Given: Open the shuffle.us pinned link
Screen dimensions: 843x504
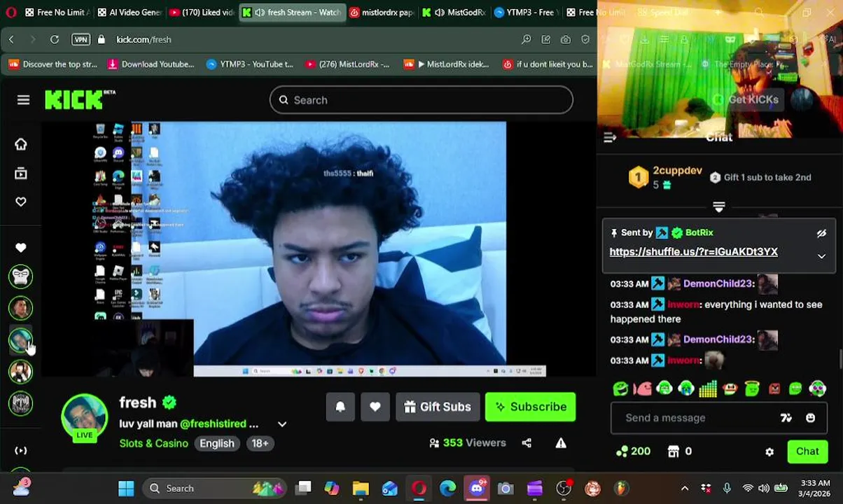Looking at the screenshot, I should pos(693,252).
